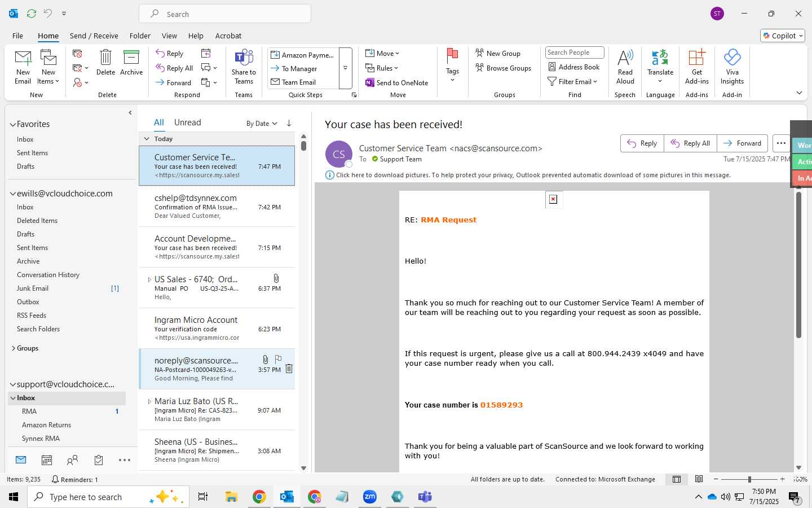Open the View tab

click(x=169, y=36)
